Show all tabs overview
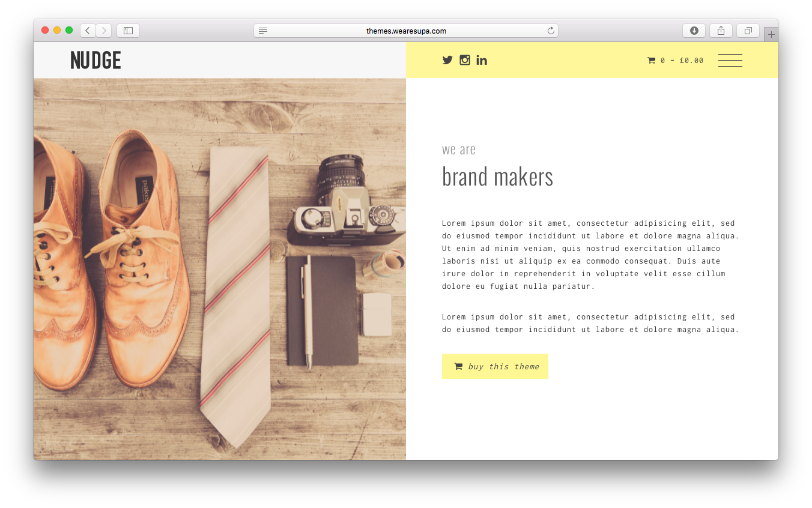Image resolution: width=812 pixels, height=508 pixels. click(x=748, y=31)
